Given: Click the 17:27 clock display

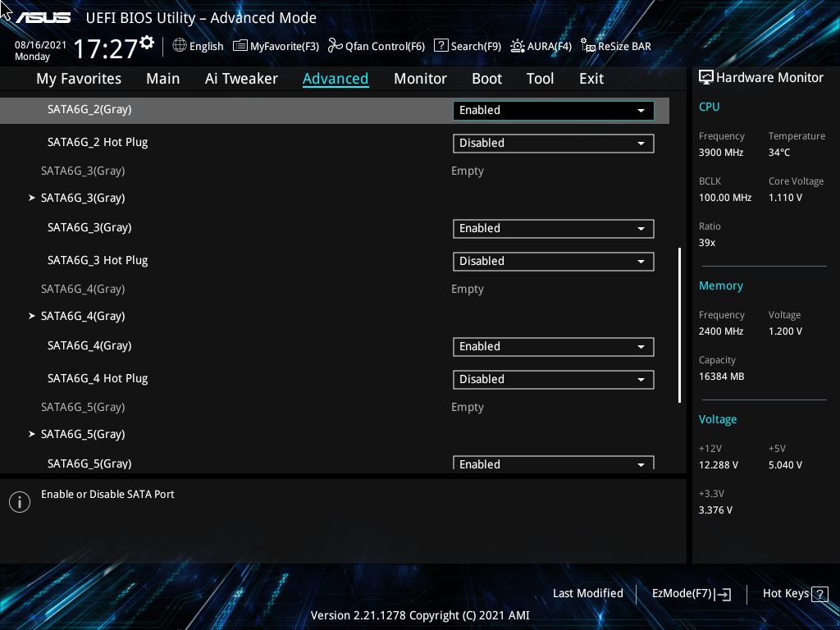Looking at the screenshot, I should point(106,48).
